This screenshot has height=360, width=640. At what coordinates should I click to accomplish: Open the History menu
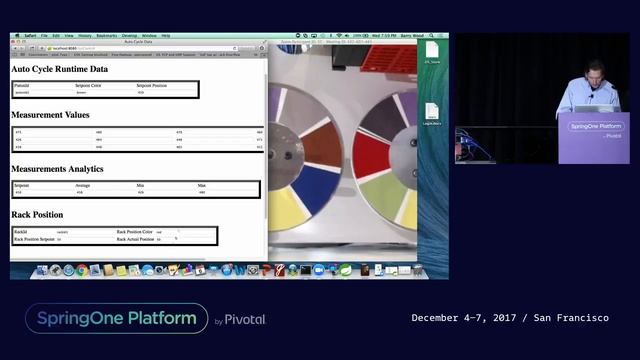pyautogui.click(x=84, y=36)
